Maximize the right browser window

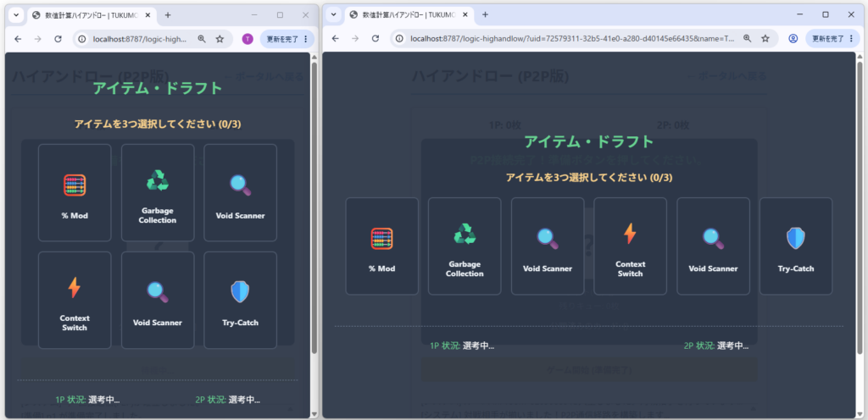pos(826,15)
